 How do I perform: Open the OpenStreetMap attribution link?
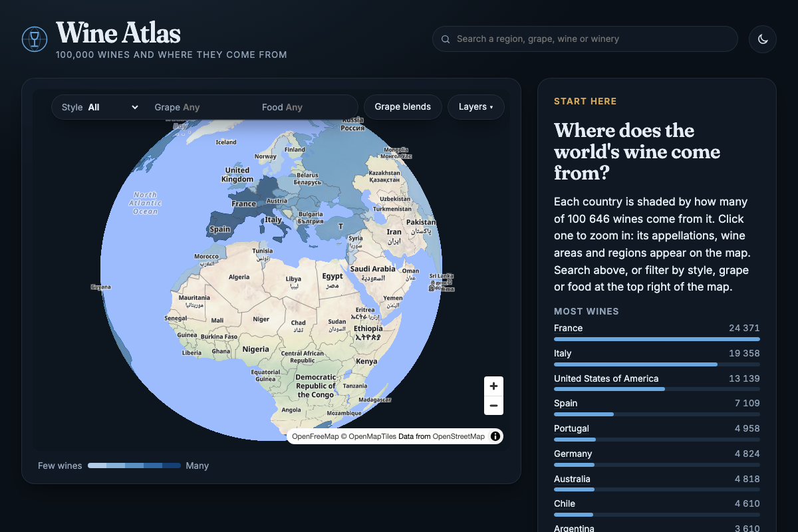pyautogui.click(x=459, y=436)
